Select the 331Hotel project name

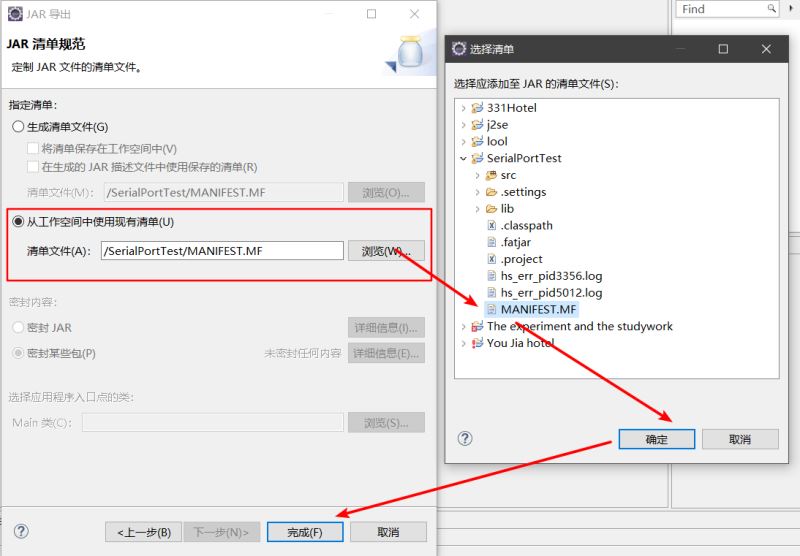[x=512, y=108]
